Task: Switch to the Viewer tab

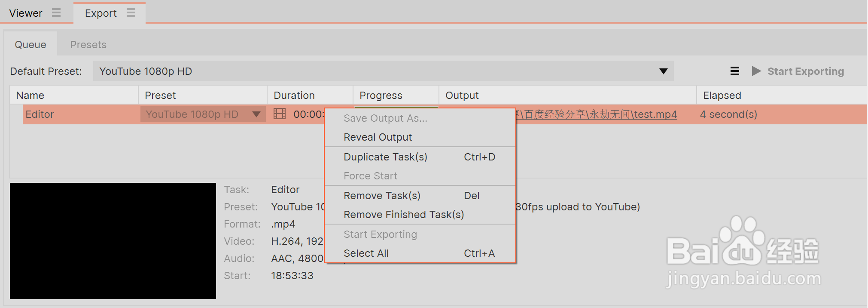Action: coord(26,13)
